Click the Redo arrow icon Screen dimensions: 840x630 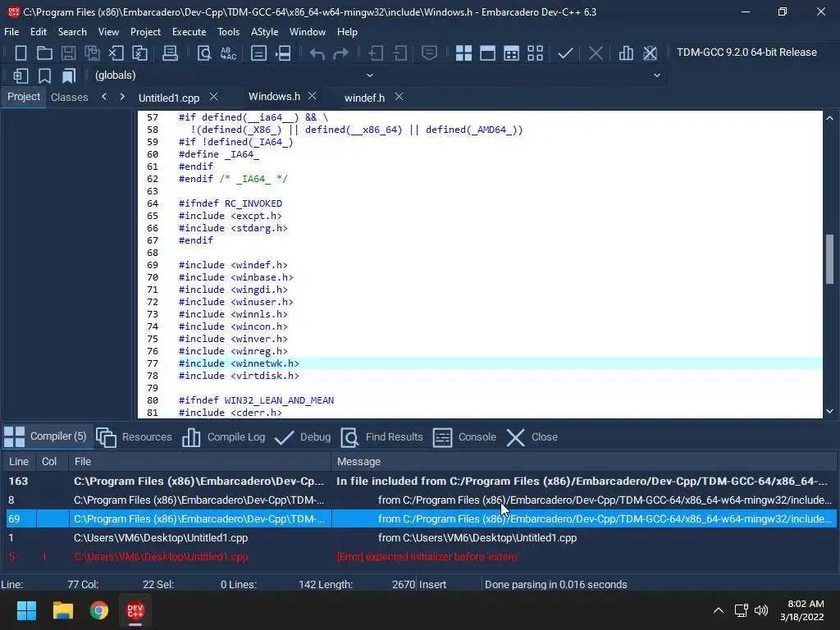[340, 52]
